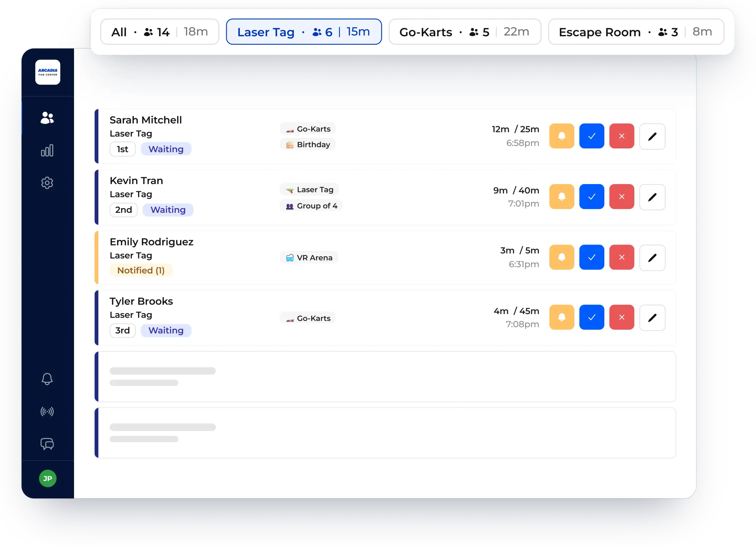
Task: Remove Sarah Mitchell with the red X
Action: [622, 136]
